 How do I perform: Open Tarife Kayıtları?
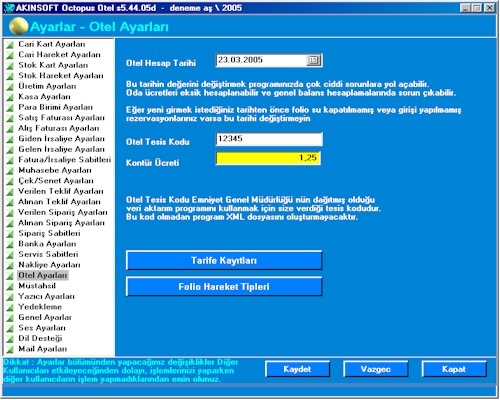[x=224, y=260]
